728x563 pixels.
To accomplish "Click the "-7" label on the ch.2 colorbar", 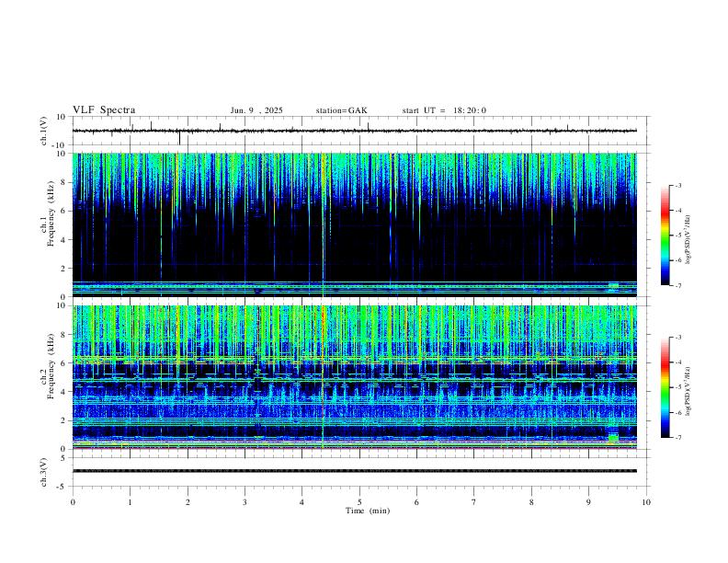I will coord(677,438).
